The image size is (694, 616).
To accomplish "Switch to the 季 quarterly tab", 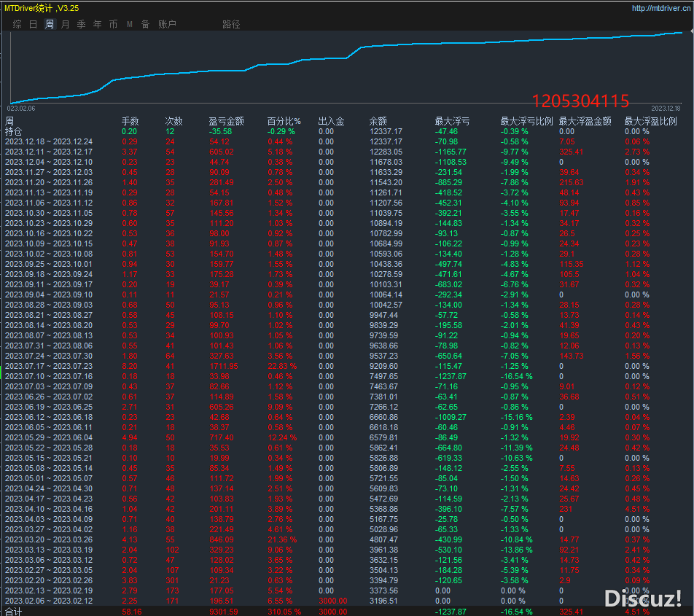I will pyautogui.click(x=82, y=24).
